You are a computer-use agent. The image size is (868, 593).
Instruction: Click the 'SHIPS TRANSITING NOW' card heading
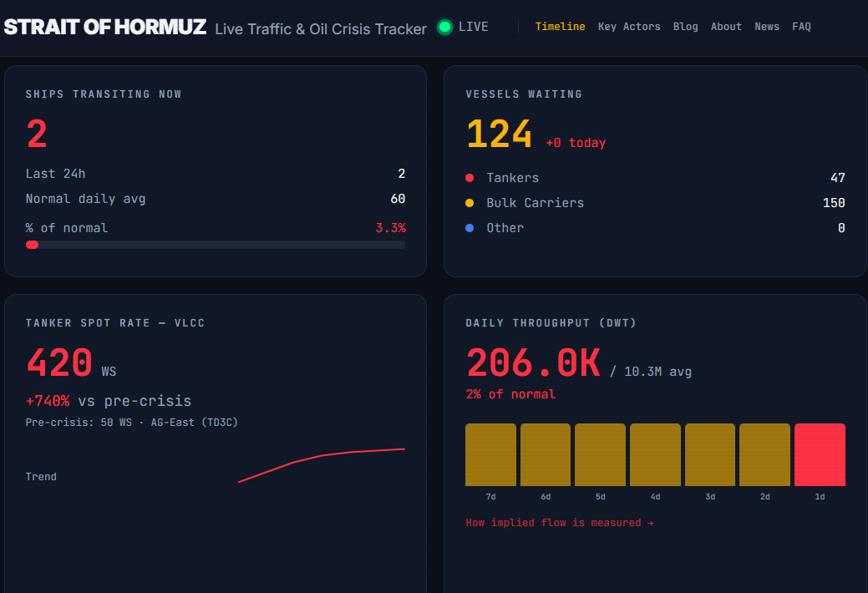click(x=104, y=94)
